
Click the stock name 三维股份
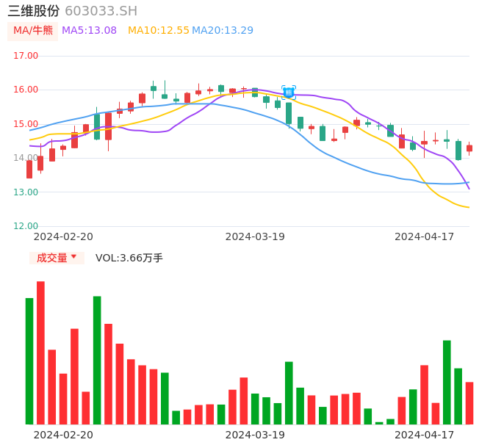tap(34, 11)
